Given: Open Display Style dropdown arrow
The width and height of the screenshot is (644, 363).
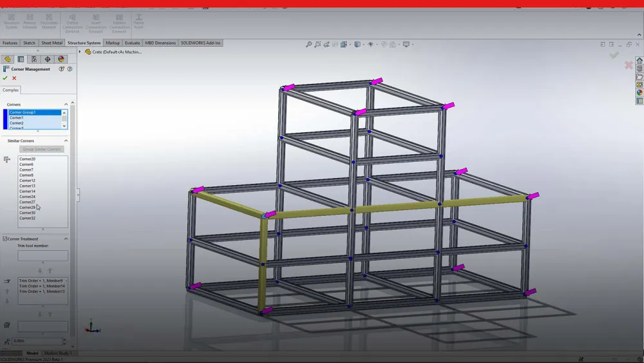Looking at the screenshot, I should (363, 44).
